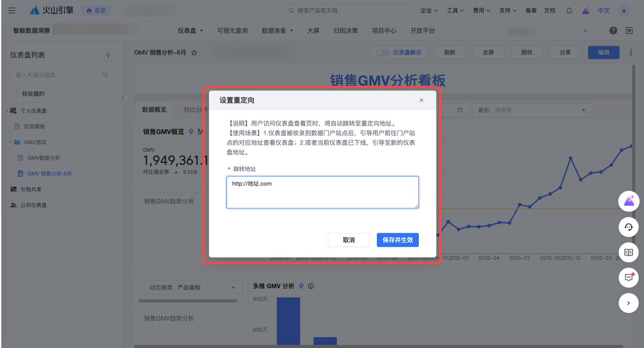
Task: Click the 总览 button in top bar
Action: (x=96, y=10)
